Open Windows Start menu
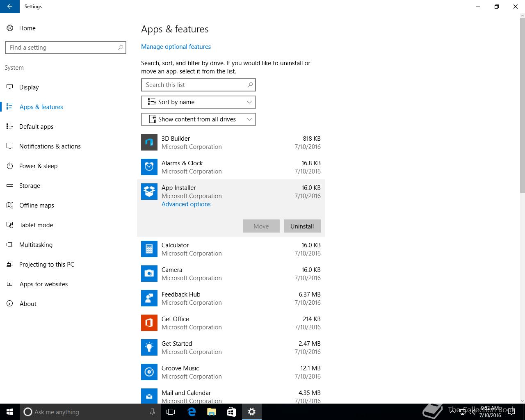Viewport: 525px width, 420px height. (10, 412)
